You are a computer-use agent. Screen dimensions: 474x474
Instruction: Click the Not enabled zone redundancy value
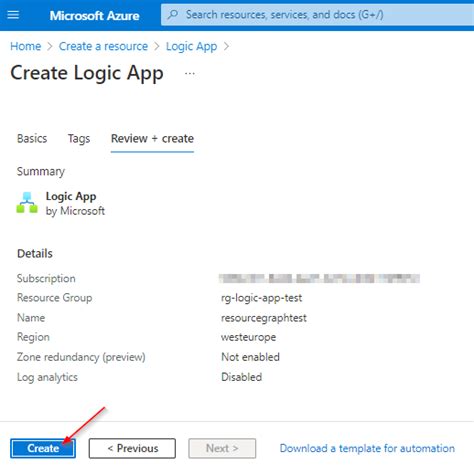250,357
